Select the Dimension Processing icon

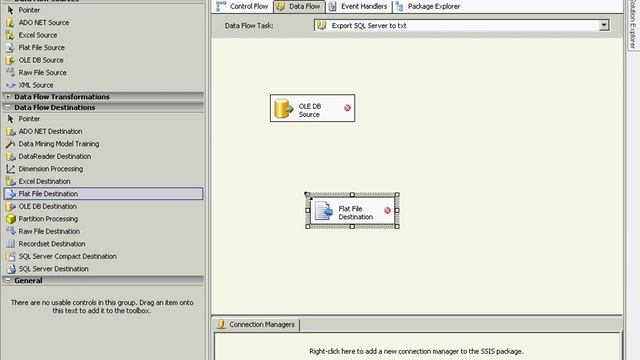click(10, 169)
